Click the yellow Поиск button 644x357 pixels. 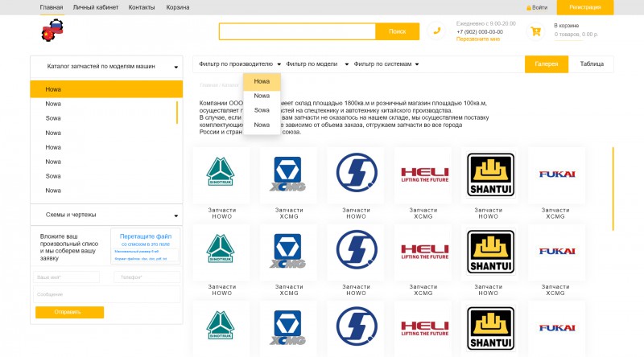397,31
